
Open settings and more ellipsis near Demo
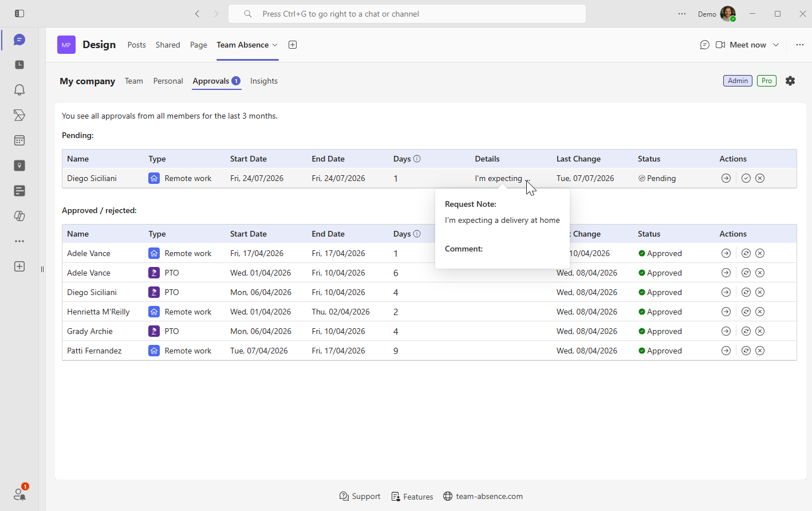682,14
